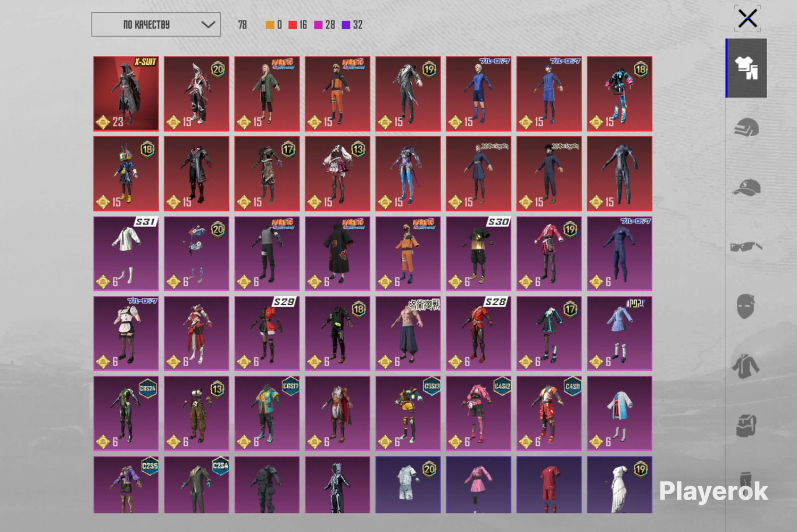797x532 pixels.
Task: Click the dropdown chevron next to 'По качеству'
Action: (208, 24)
